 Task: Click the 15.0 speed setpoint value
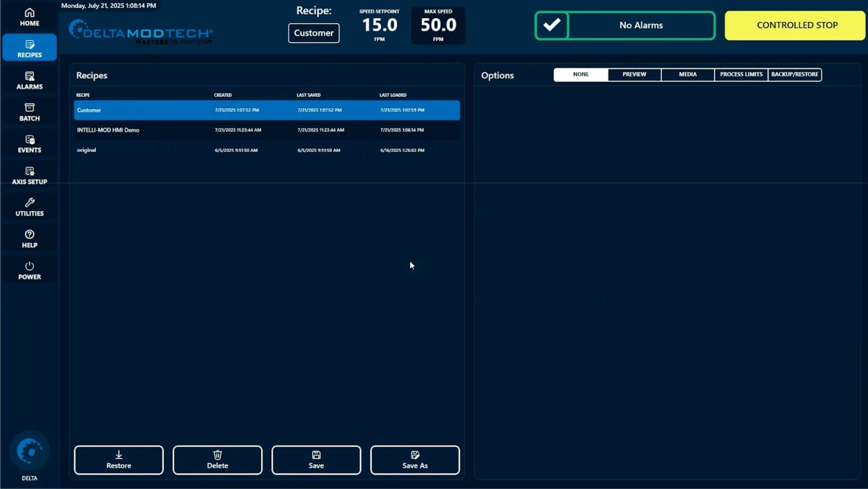379,25
